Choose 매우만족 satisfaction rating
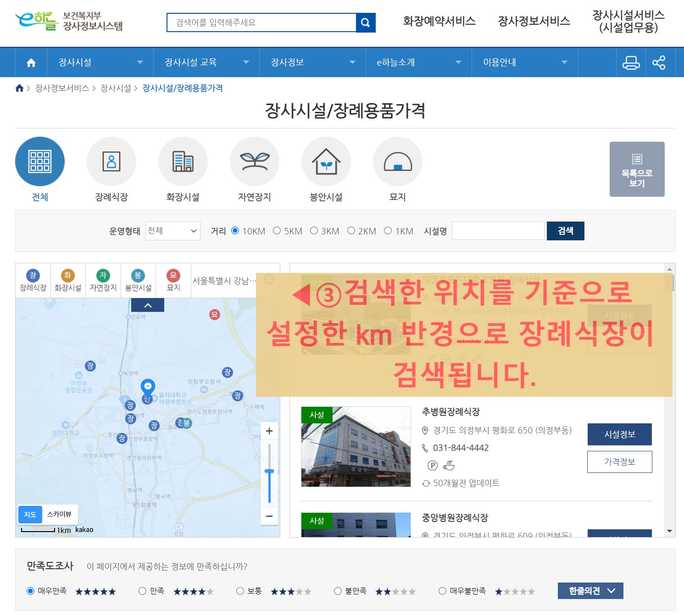The height and width of the screenshot is (616, 684). pyautogui.click(x=30, y=591)
